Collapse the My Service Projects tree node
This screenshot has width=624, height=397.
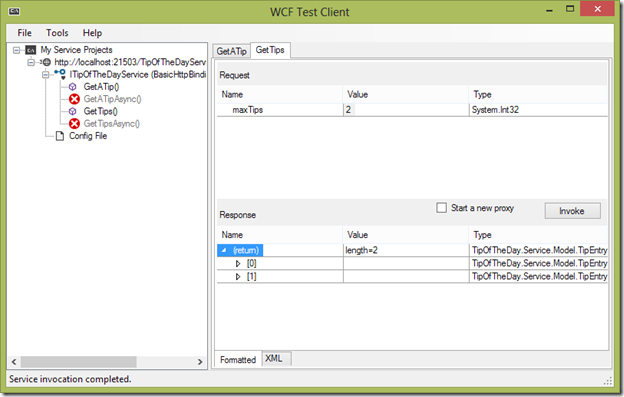pos(16,50)
